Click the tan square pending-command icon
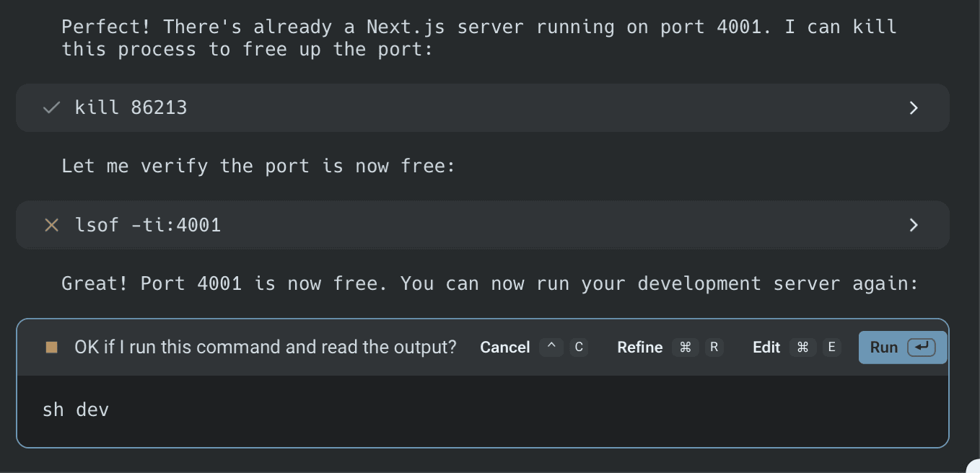 pos(51,348)
